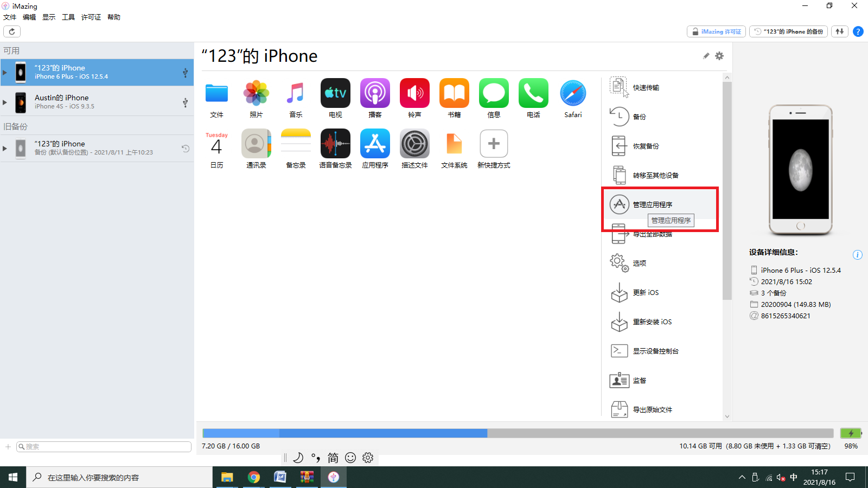Viewport: 868px width, 488px height.
Task: Click 重新安装 iOS (Reinstall iOS)
Action: (661, 322)
